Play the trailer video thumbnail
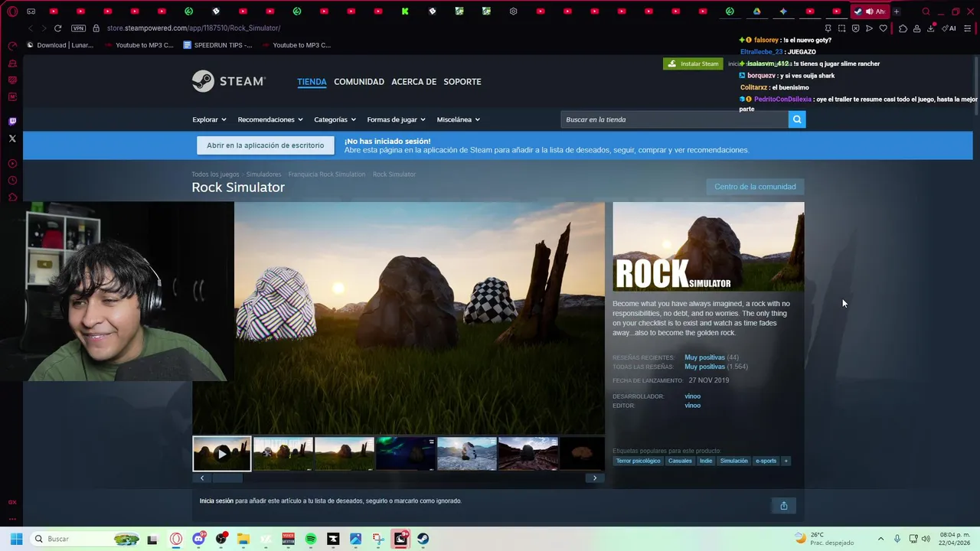980x551 pixels. [222, 454]
